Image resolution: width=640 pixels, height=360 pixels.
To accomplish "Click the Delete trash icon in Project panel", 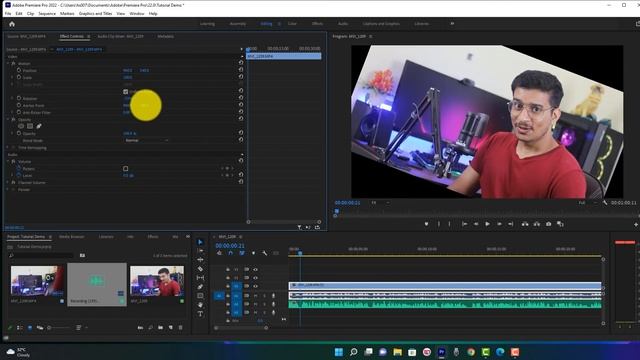I will tap(180, 328).
